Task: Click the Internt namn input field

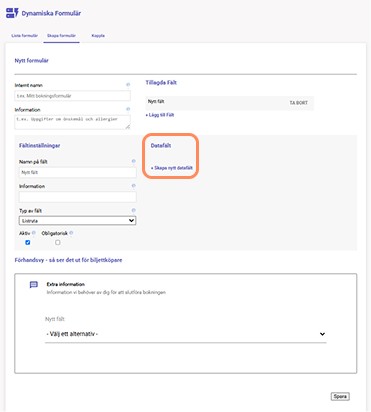Action: [72, 96]
